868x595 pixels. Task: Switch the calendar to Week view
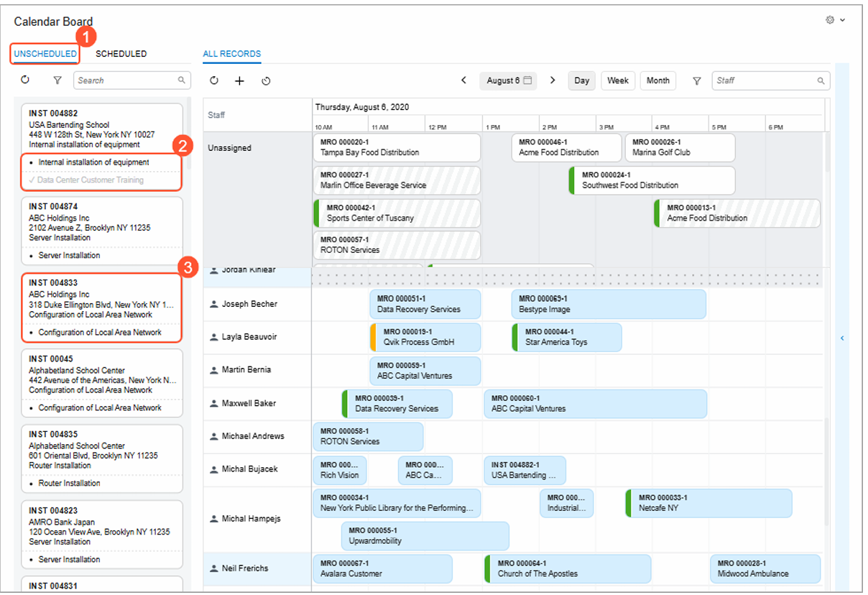(x=618, y=80)
